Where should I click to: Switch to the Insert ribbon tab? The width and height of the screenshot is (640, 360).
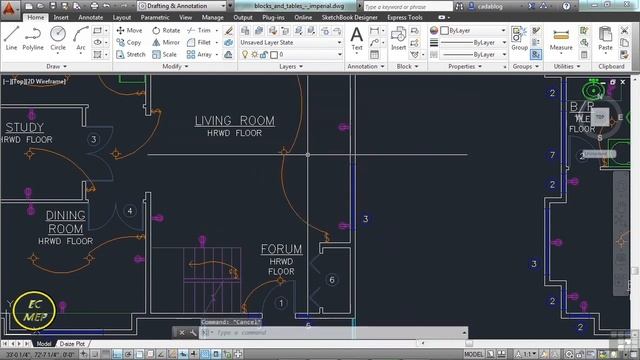61,18
